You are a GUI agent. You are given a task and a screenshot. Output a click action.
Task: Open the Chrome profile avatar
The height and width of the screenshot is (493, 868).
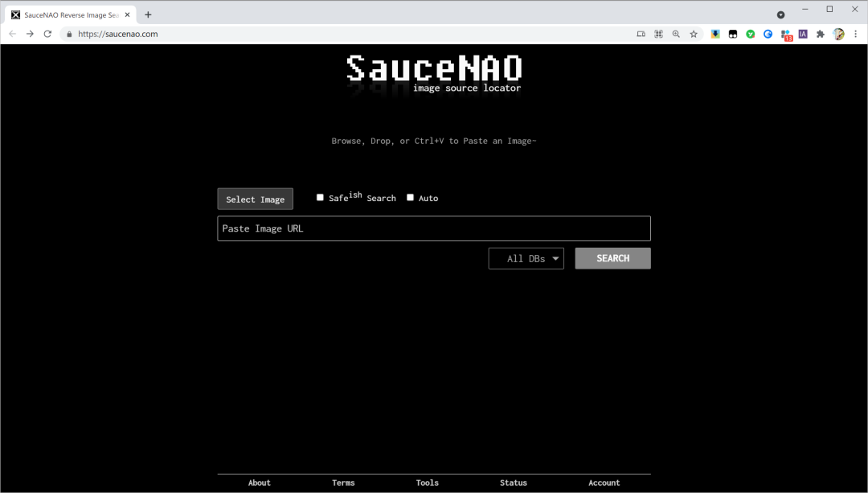[838, 34]
